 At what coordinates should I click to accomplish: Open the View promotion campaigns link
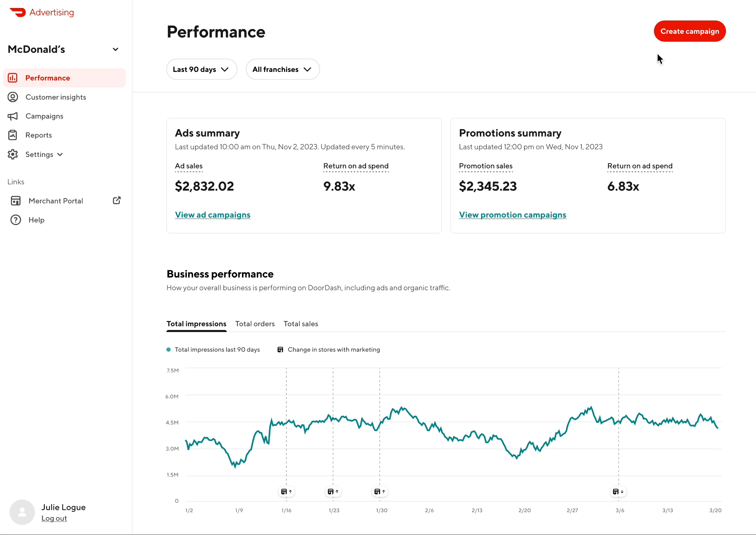[512, 215]
